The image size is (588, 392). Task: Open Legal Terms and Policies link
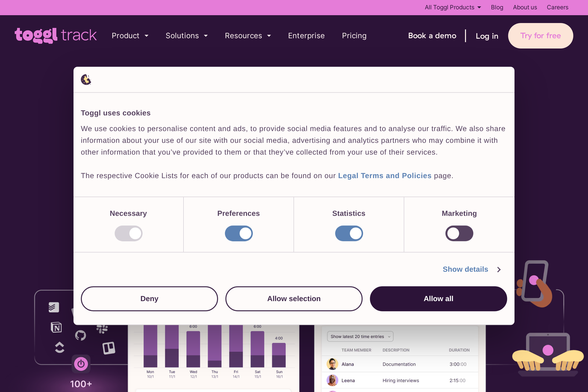[384, 175]
